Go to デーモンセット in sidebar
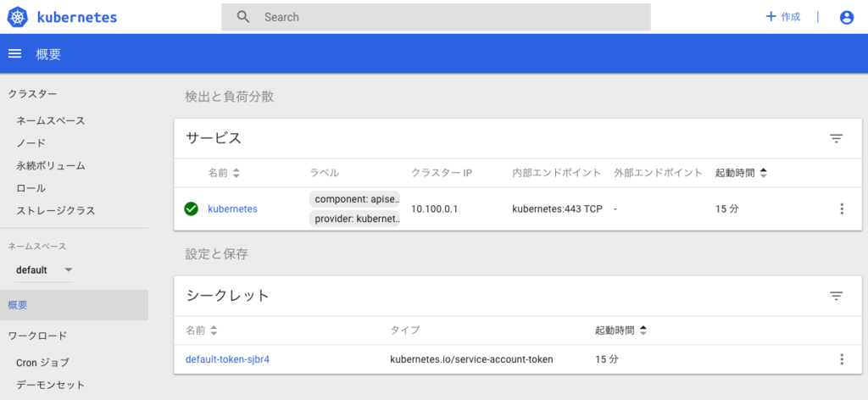This screenshot has height=400, width=868. click(x=51, y=385)
